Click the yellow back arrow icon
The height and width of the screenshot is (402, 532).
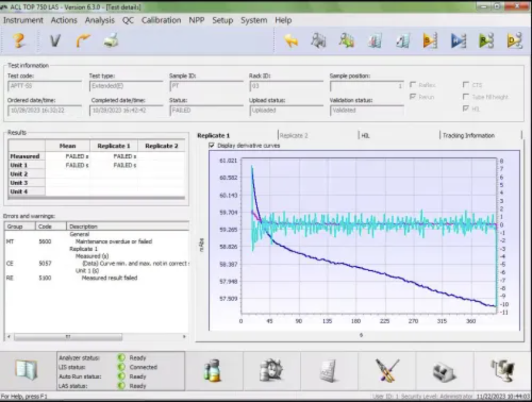click(291, 41)
